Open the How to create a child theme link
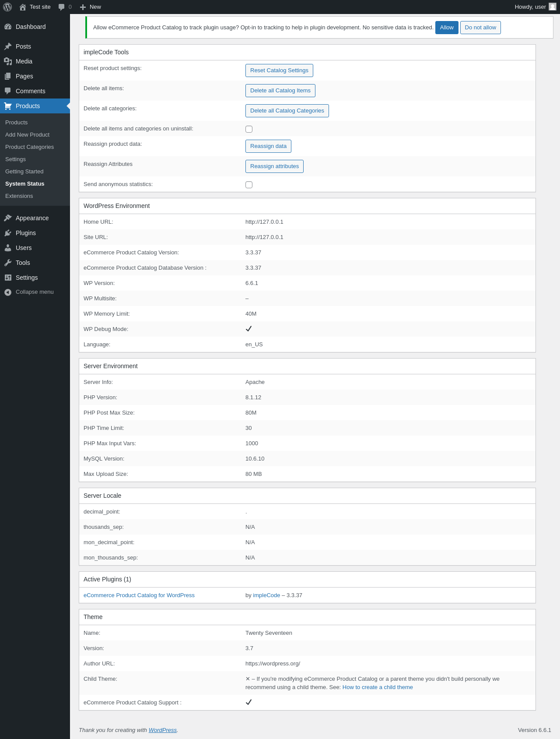The image size is (560, 739). pos(378,687)
